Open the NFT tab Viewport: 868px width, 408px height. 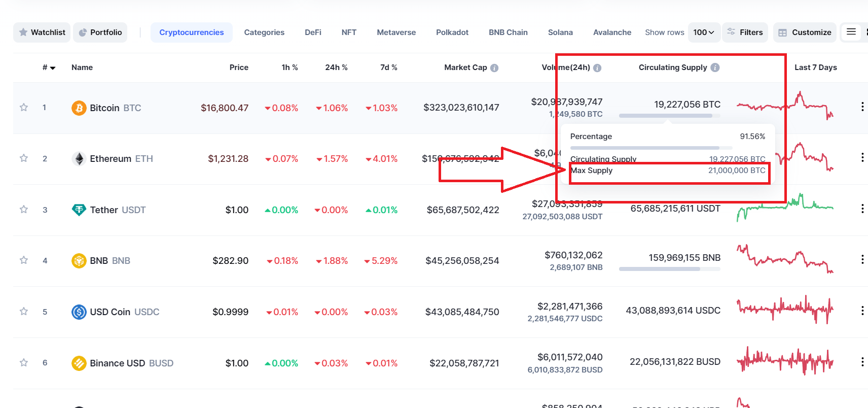349,32
